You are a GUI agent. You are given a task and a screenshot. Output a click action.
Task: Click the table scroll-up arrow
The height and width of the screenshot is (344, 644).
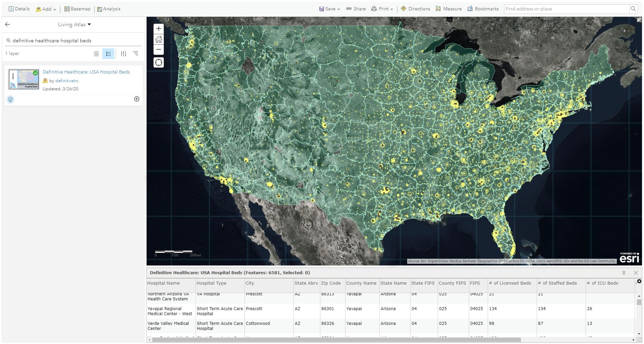639,296
